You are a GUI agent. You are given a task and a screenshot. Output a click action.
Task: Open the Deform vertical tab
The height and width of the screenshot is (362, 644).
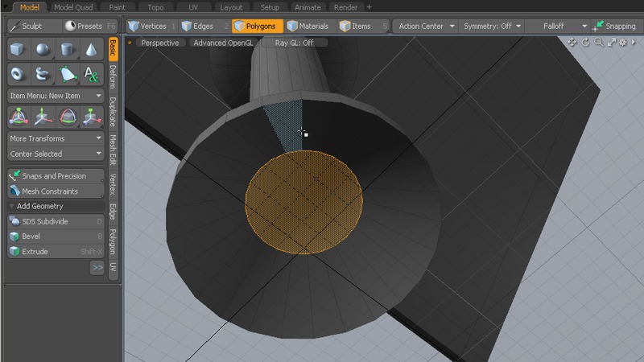coord(113,76)
